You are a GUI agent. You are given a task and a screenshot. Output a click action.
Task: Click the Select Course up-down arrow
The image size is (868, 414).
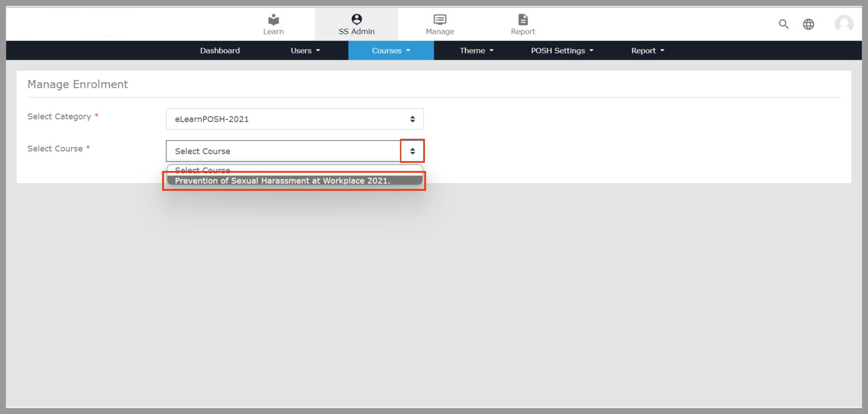[x=412, y=151]
